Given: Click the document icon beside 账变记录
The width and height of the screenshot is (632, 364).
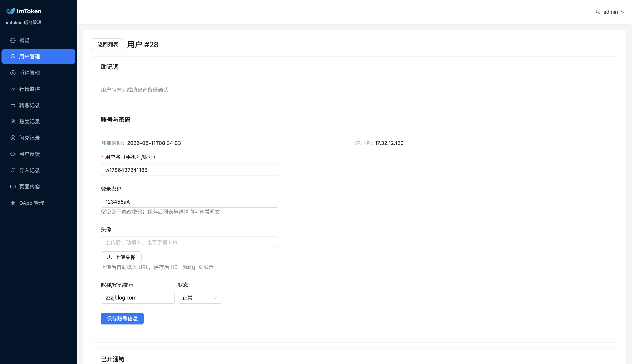Looking at the screenshot, I should pos(13,122).
